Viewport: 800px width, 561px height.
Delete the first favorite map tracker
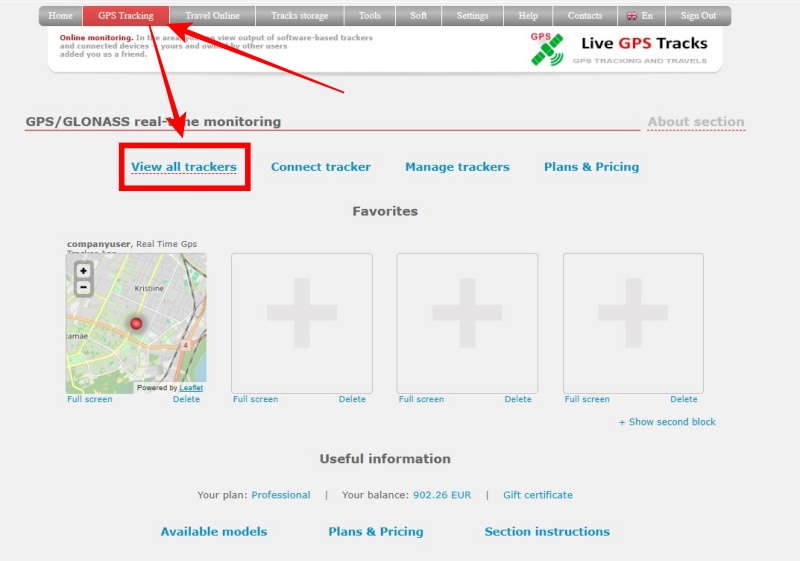(x=186, y=399)
